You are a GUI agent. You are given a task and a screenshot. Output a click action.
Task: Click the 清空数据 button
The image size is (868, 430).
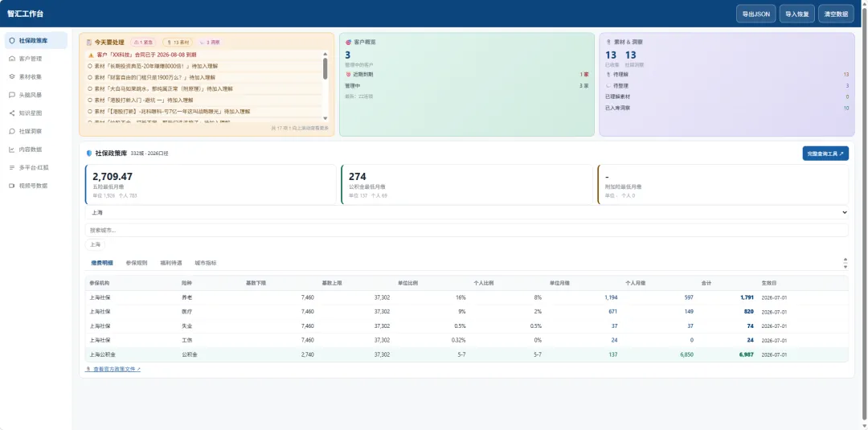[836, 14]
